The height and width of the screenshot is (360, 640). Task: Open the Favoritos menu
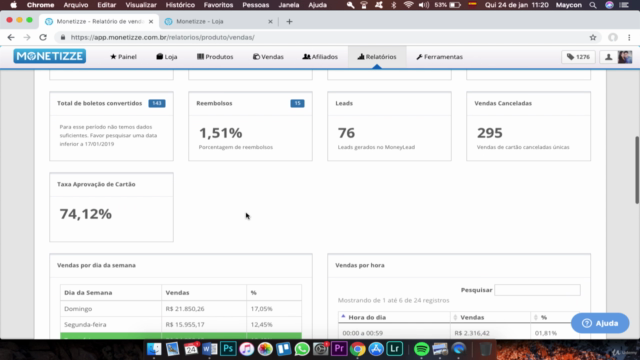(218, 5)
